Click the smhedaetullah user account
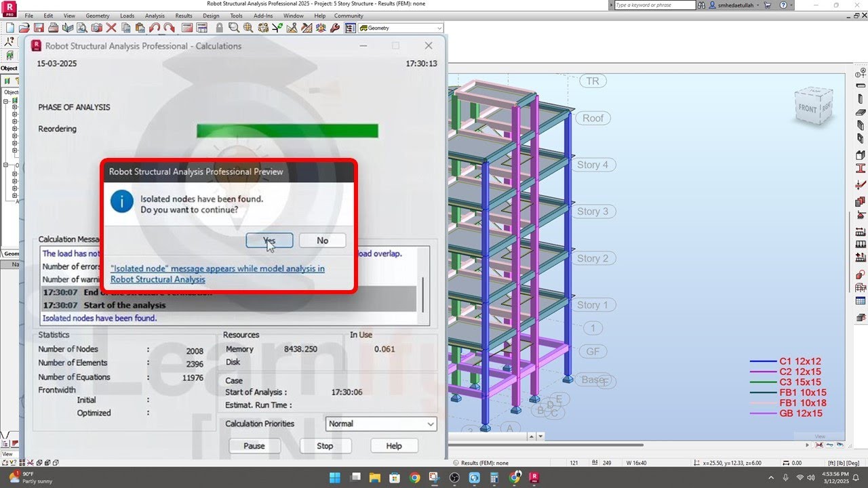868x488 pixels. point(738,5)
